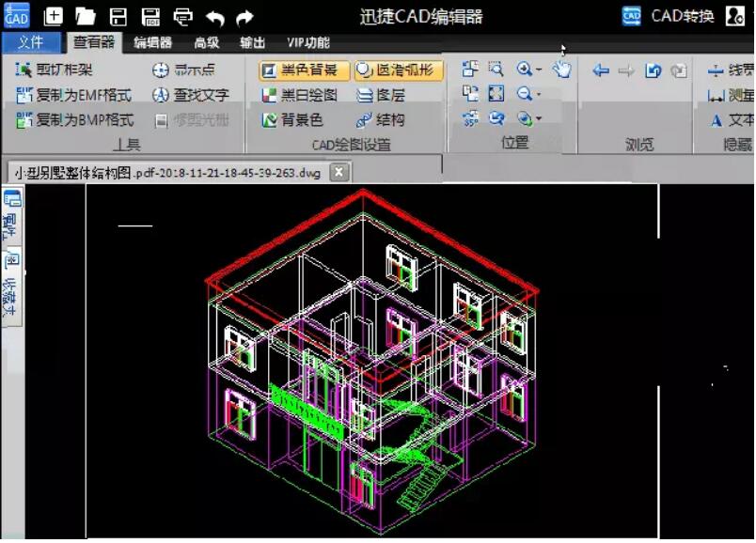
Task: Click 查找文字 find text
Action: [191, 95]
